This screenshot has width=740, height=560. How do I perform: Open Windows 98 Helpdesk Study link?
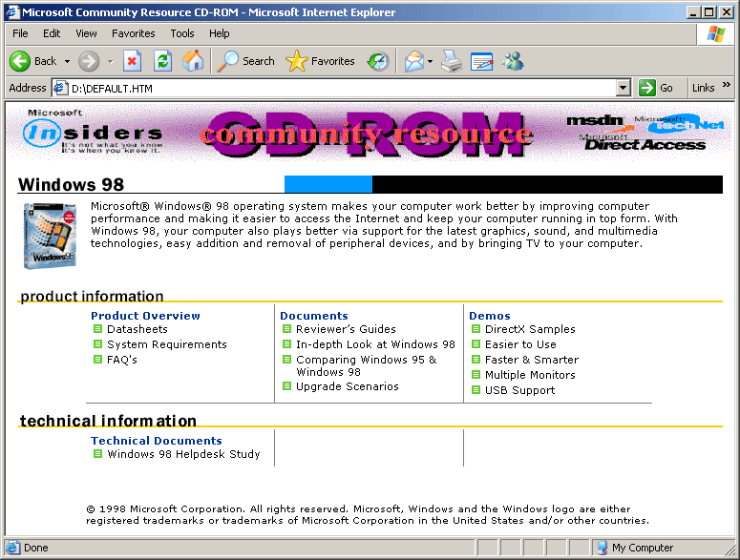pyautogui.click(x=183, y=454)
